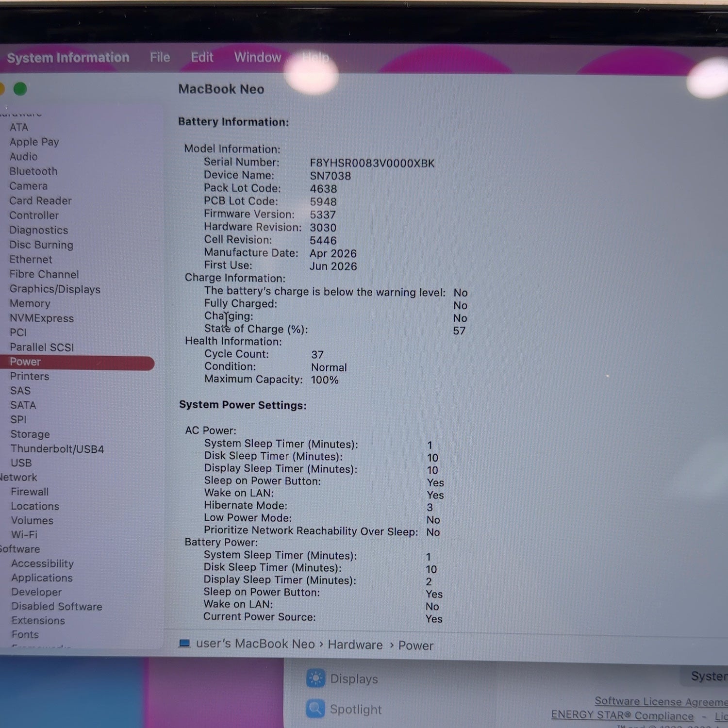728x728 pixels.
Task: Select Extensions in the sidebar
Action: pyautogui.click(x=38, y=620)
